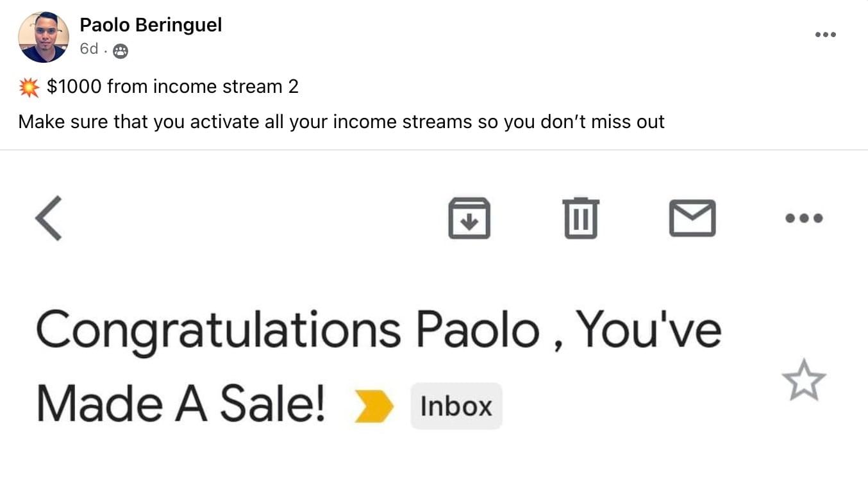
Task: Open the post's 6d timestamp
Action: click(x=89, y=49)
